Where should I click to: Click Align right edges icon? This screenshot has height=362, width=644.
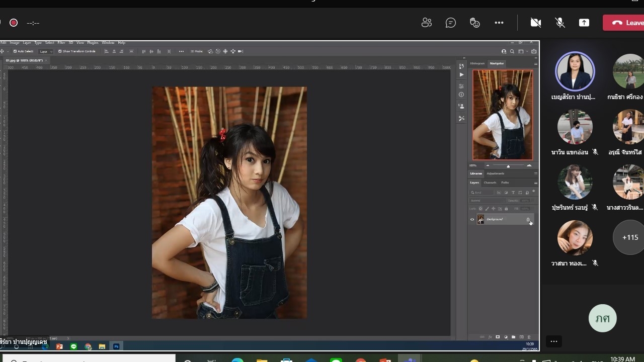coord(121,51)
